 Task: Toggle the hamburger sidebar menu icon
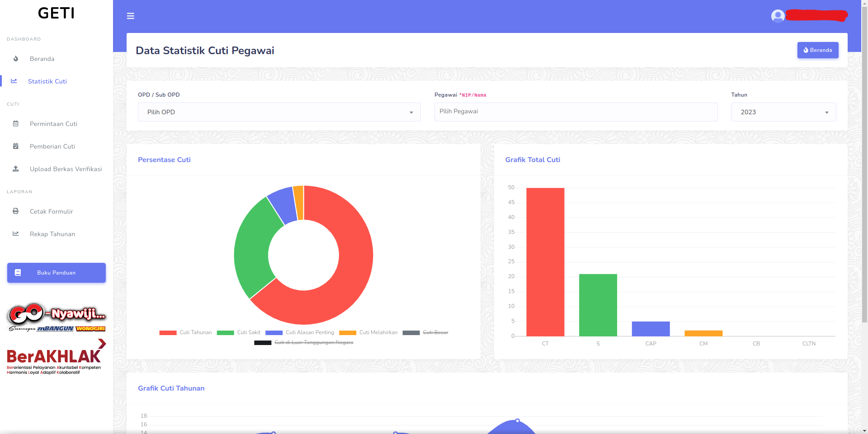[131, 16]
